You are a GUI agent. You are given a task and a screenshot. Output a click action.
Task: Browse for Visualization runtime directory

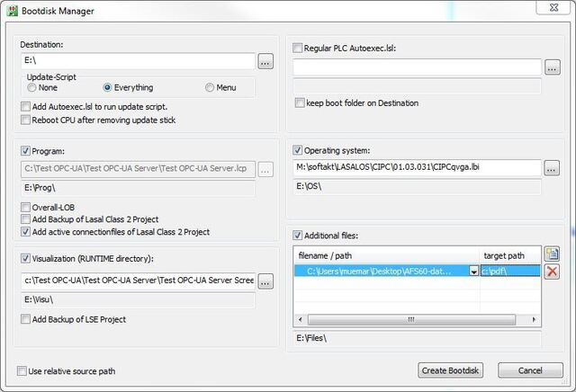point(265,281)
